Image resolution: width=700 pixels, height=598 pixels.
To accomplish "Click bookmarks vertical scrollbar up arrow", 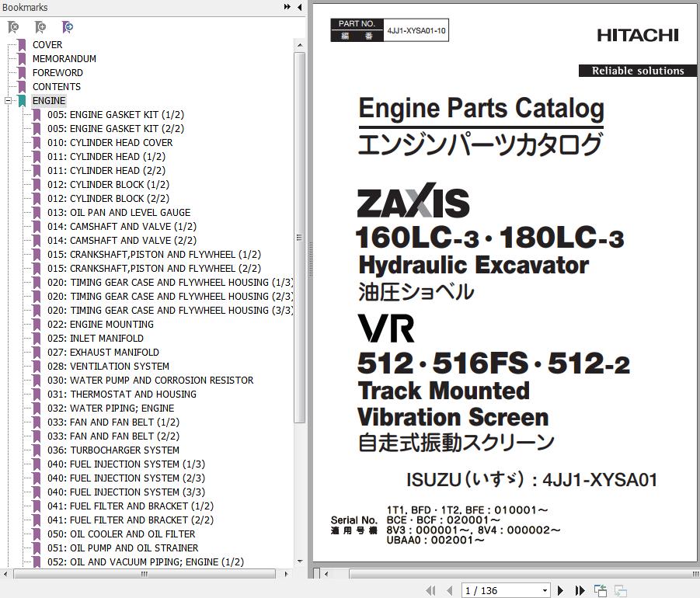I will coord(300,45).
